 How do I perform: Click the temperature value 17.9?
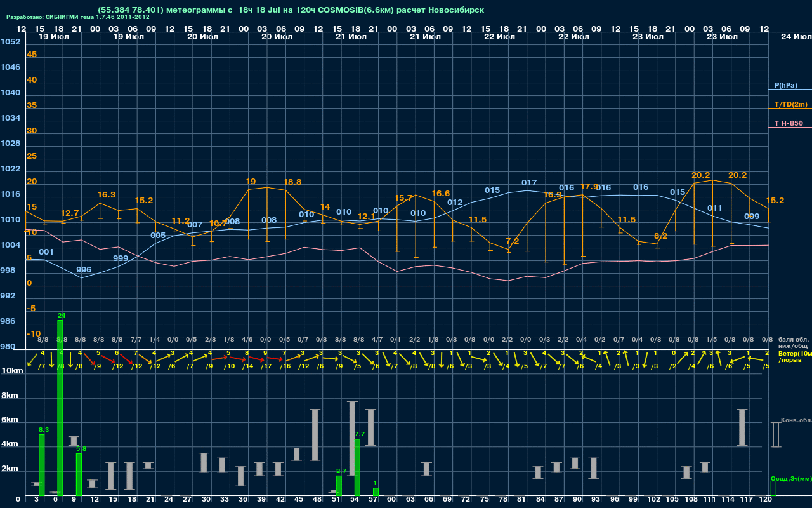point(589,187)
